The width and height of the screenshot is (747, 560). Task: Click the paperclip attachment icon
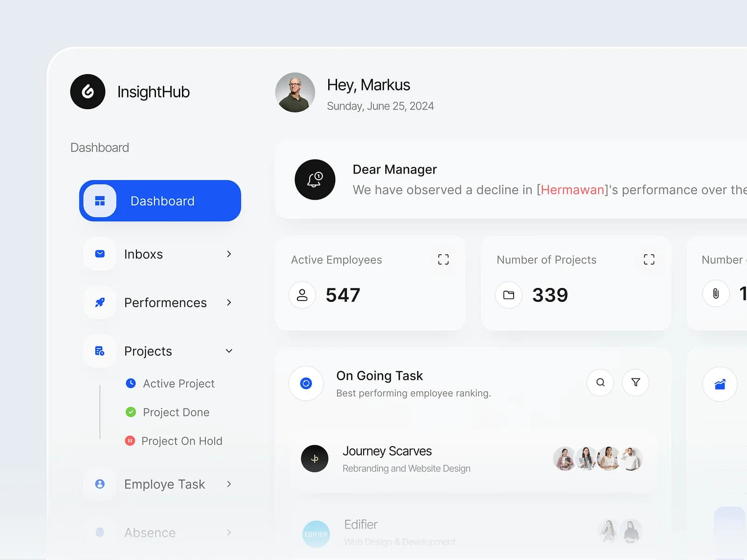click(716, 294)
